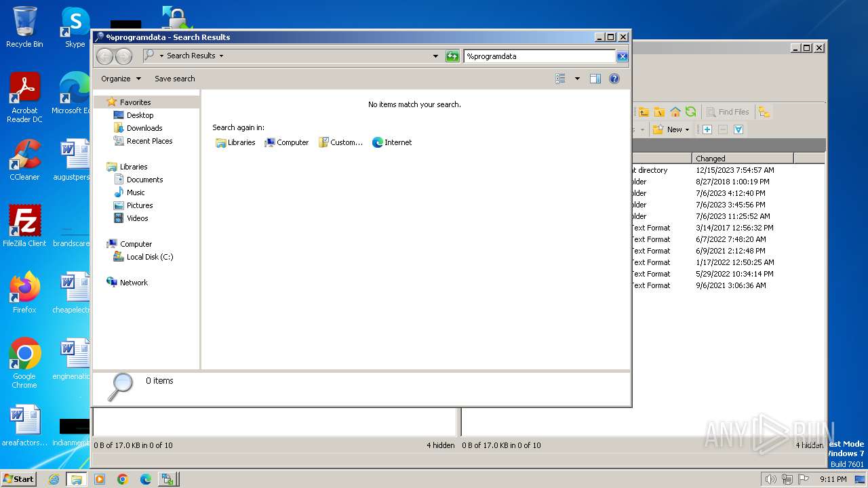Click the Save search button

[x=174, y=79]
